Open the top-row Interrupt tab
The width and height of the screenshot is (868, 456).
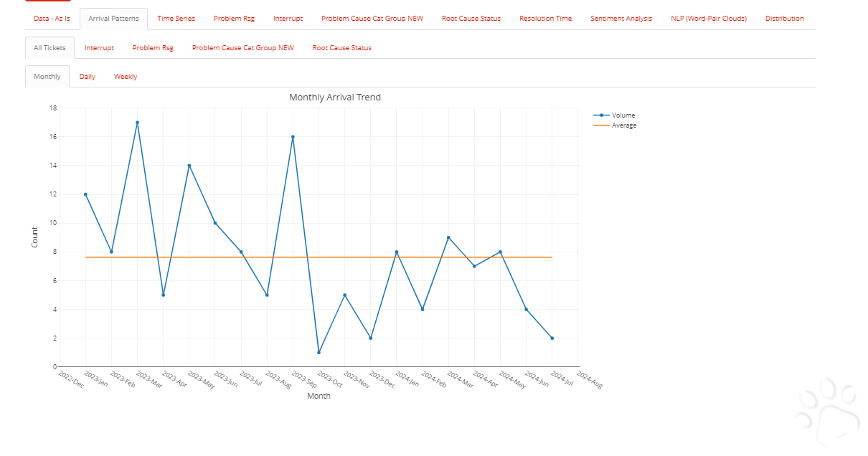288,19
